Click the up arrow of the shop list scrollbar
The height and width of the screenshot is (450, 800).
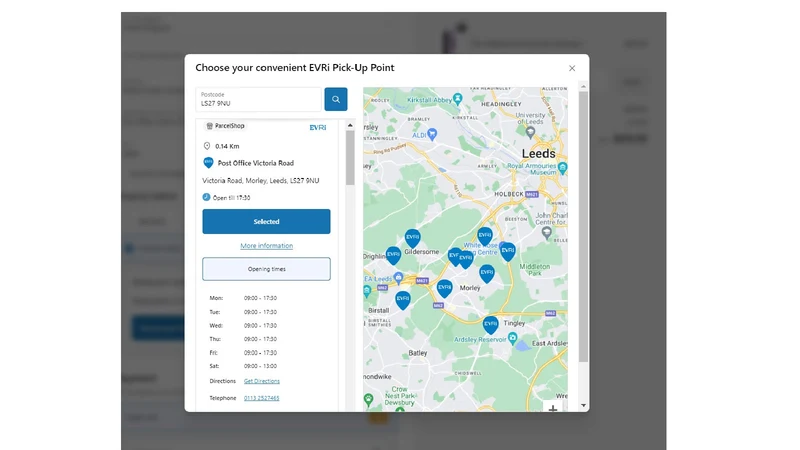point(350,125)
